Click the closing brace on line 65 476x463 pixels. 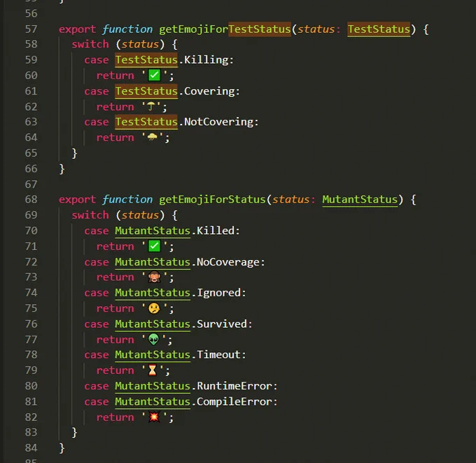[x=74, y=153]
